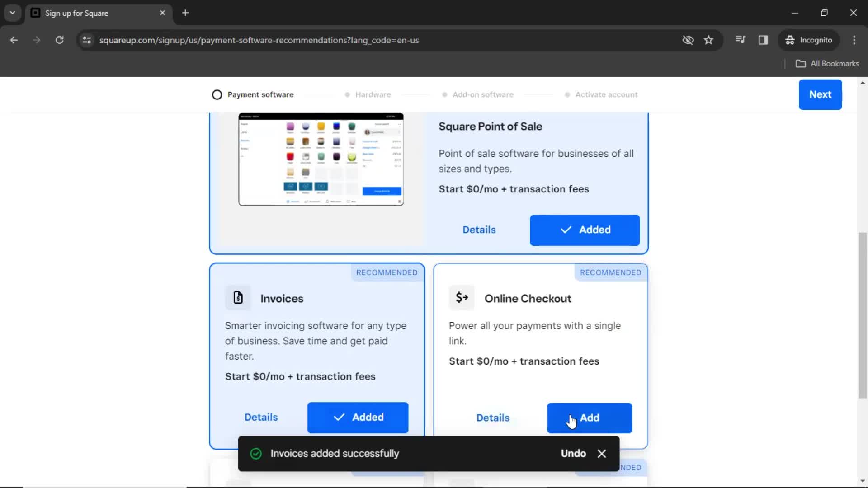Click Details link for Online Checkout
Image resolution: width=868 pixels, height=488 pixels.
click(x=493, y=417)
